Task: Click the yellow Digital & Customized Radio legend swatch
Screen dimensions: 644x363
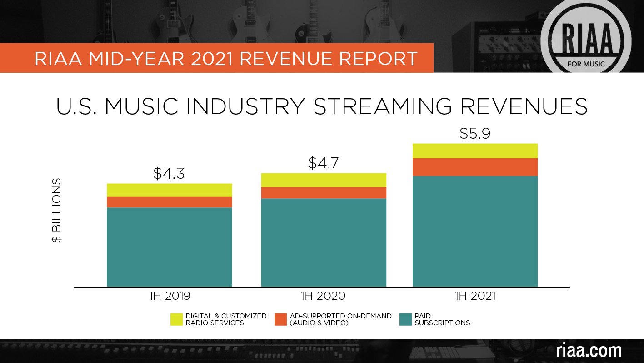Action: [177, 319]
